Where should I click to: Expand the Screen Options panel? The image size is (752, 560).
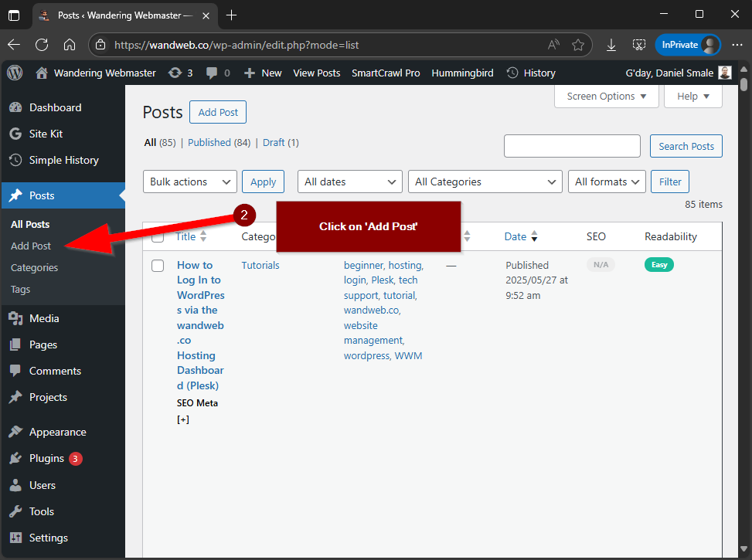pos(607,97)
